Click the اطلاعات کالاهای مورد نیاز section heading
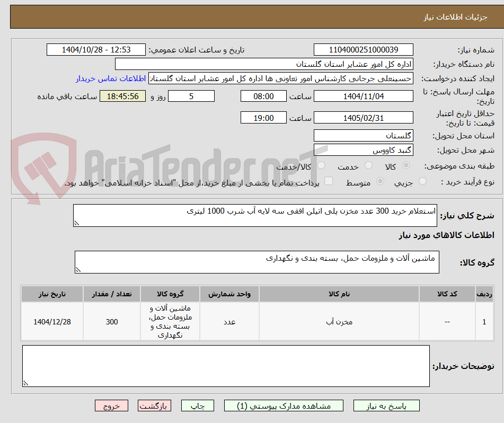 click(x=446, y=235)
